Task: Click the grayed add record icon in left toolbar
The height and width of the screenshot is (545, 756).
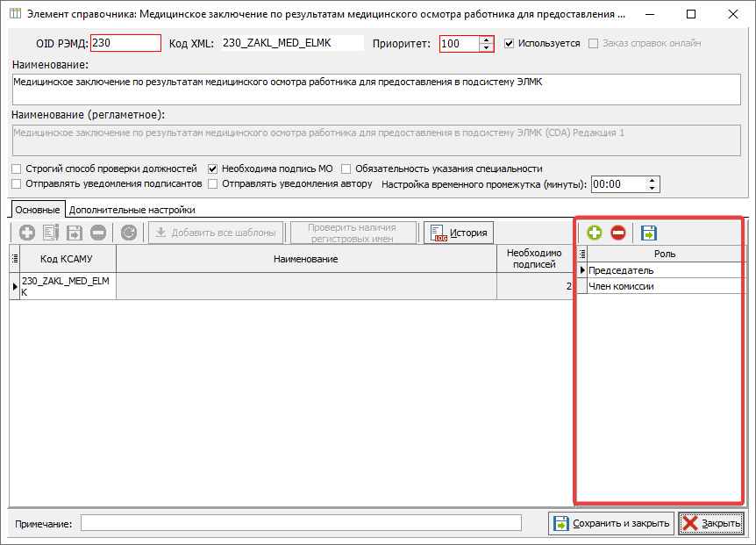Action: (27, 233)
